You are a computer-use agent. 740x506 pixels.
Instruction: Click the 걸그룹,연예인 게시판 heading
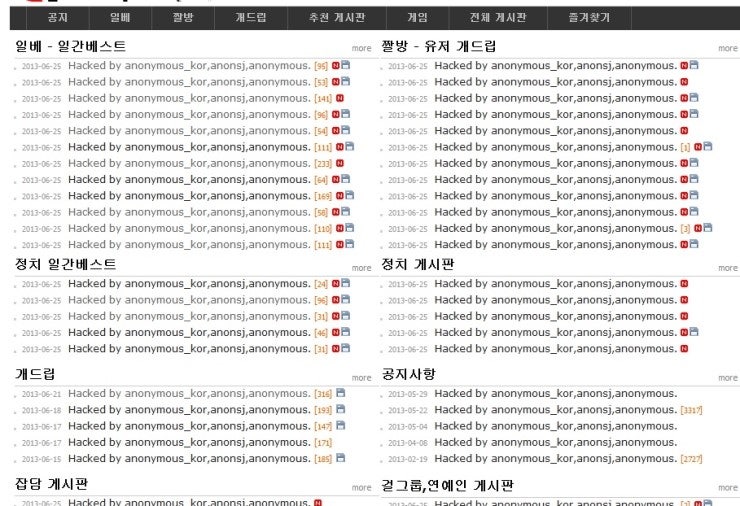[447, 485]
